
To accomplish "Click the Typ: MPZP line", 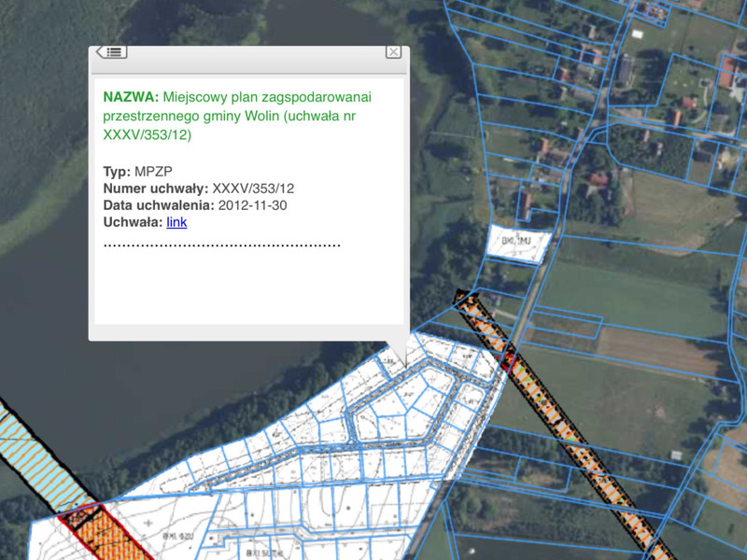I will (x=137, y=172).
